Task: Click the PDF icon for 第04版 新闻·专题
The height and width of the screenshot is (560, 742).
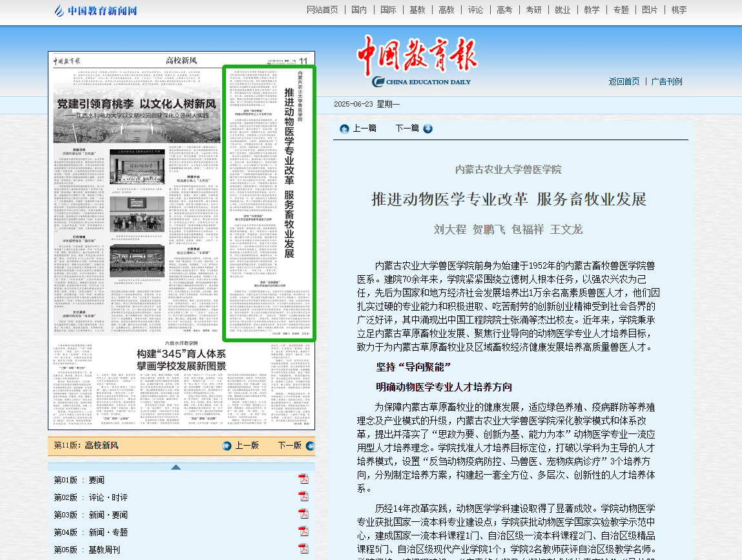Action: (303, 531)
